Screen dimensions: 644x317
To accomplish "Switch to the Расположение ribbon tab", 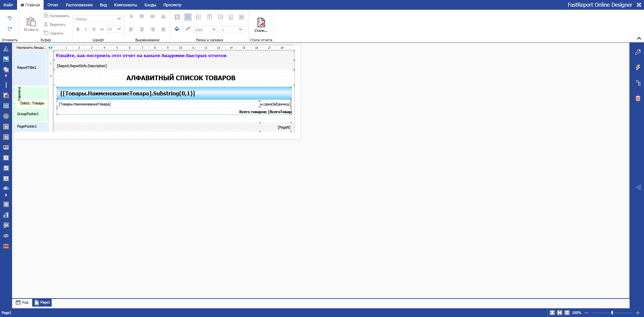I will tap(79, 5).
